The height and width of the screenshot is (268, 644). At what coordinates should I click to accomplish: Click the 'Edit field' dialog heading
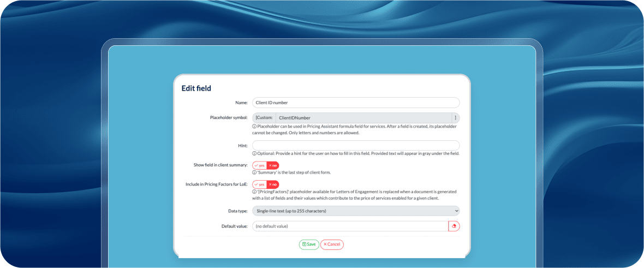pyautogui.click(x=196, y=88)
